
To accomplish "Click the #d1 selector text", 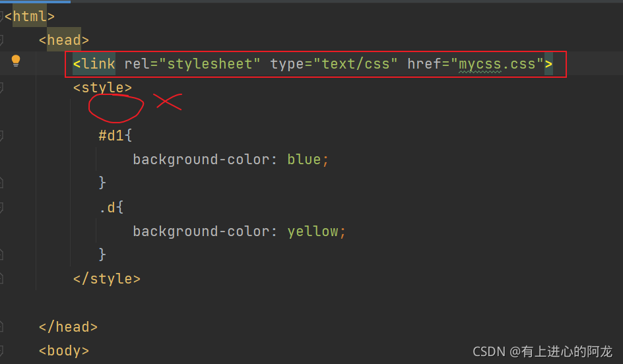I will [111, 136].
